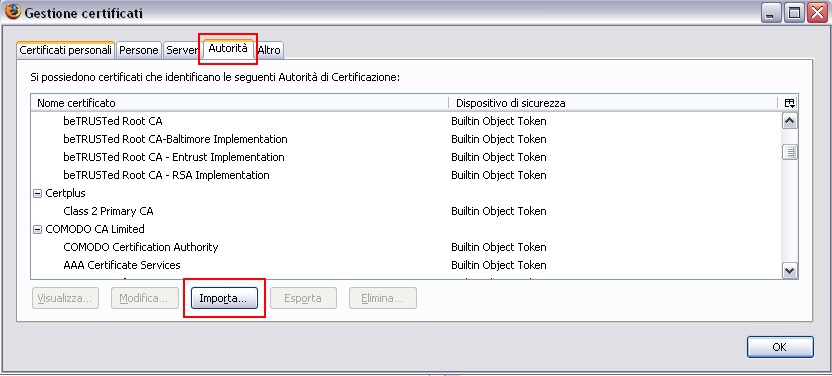Click the Visualizza... button
The height and width of the screenshot is (376, 832).
pyautogui.click(x=65, y=298)
